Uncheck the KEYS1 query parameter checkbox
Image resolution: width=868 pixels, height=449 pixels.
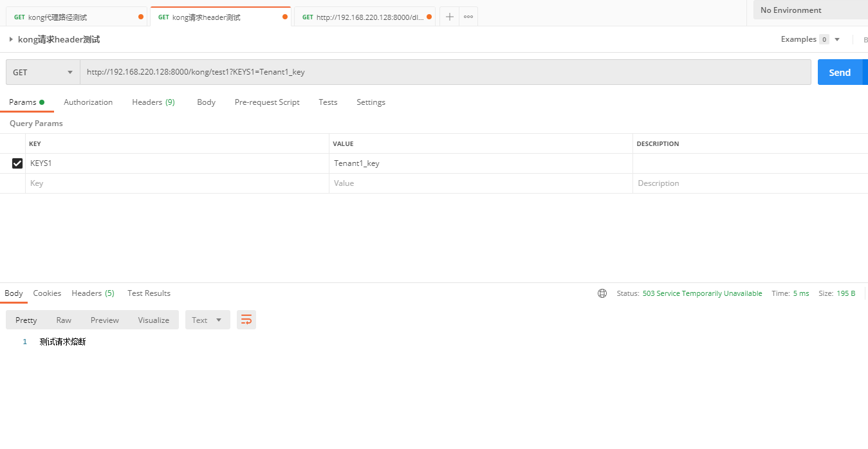point(17,163)
